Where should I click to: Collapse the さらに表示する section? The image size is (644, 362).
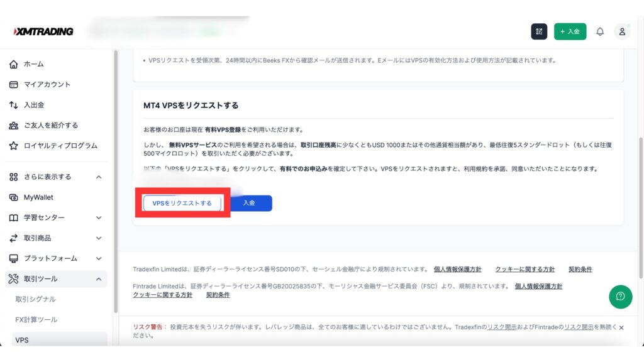coord(99,177)
